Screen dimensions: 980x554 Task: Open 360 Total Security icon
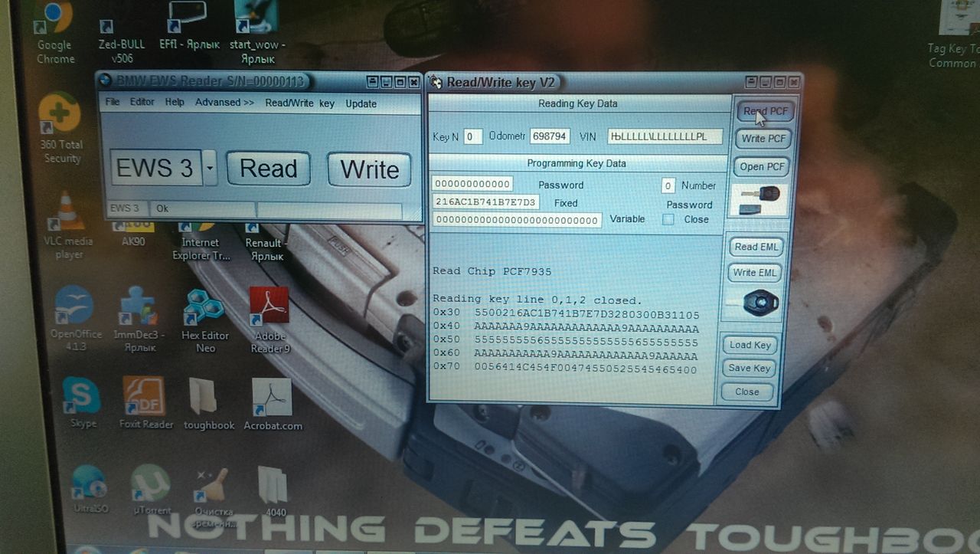61,128
